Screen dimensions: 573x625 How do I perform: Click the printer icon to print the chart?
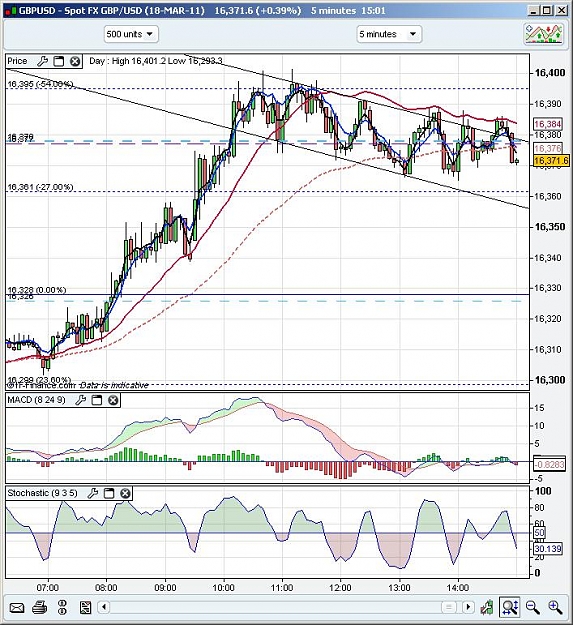(39, 607)
